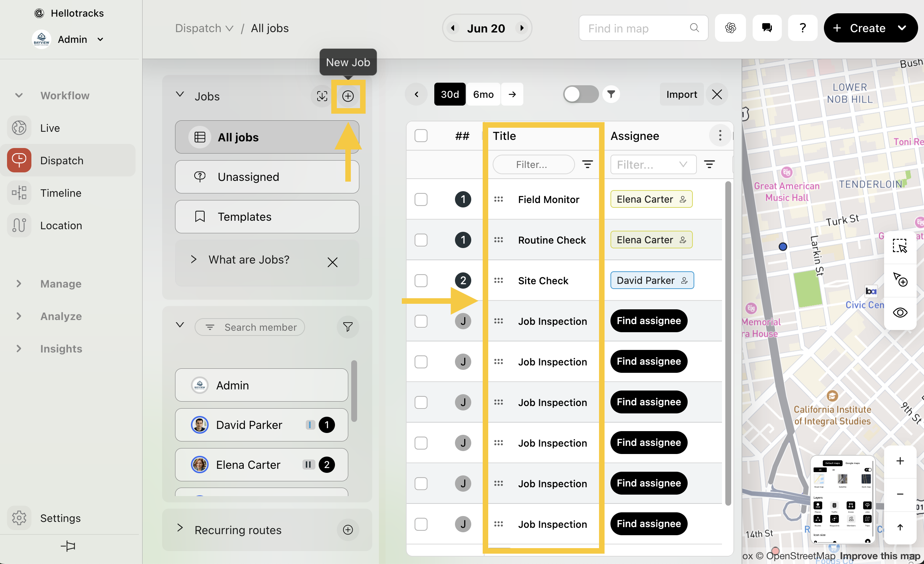The width and height of the screenshot is (924, 564).
Task: Click the filter funnel icon above jobs table
Action: [x=611, y=94]
